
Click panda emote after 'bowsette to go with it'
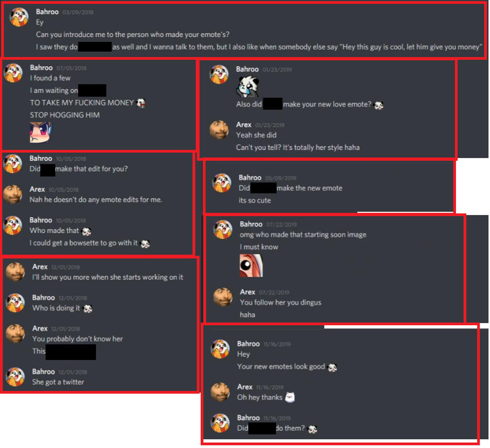click(145, 244)
